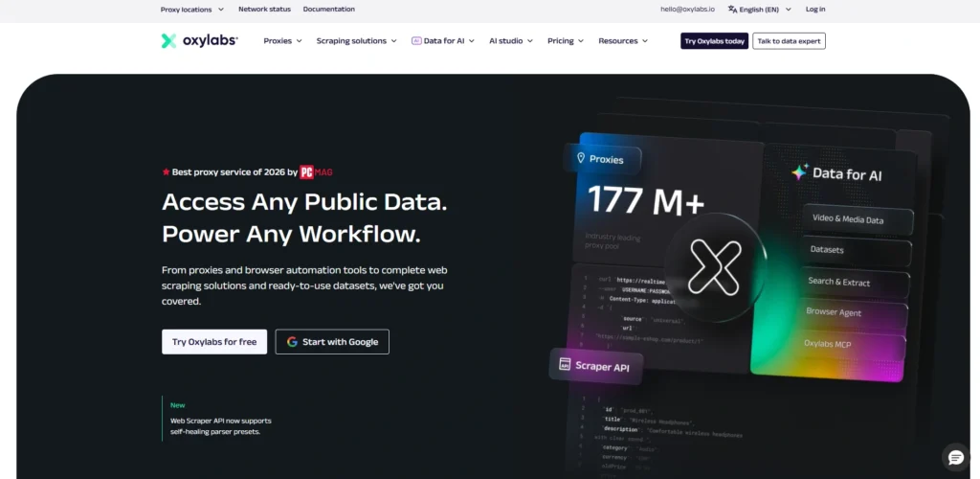Screen dimensions: 980x479
Task: Click the green New label
Action: click(177, 405)
